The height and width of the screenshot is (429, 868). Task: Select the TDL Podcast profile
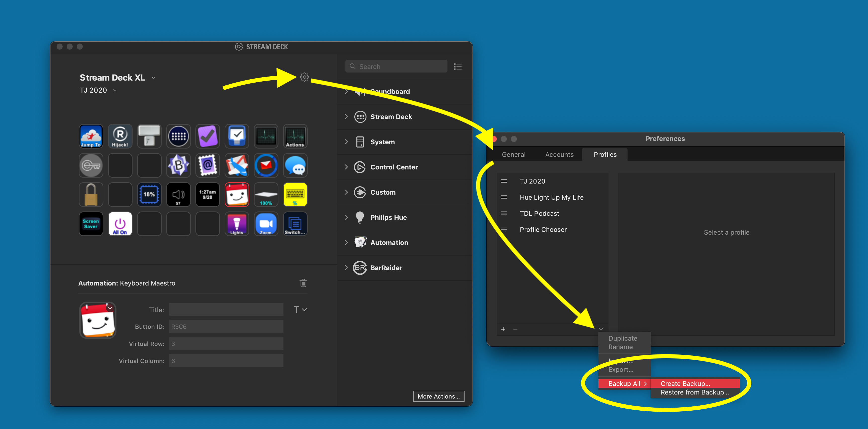click(552, 214)
